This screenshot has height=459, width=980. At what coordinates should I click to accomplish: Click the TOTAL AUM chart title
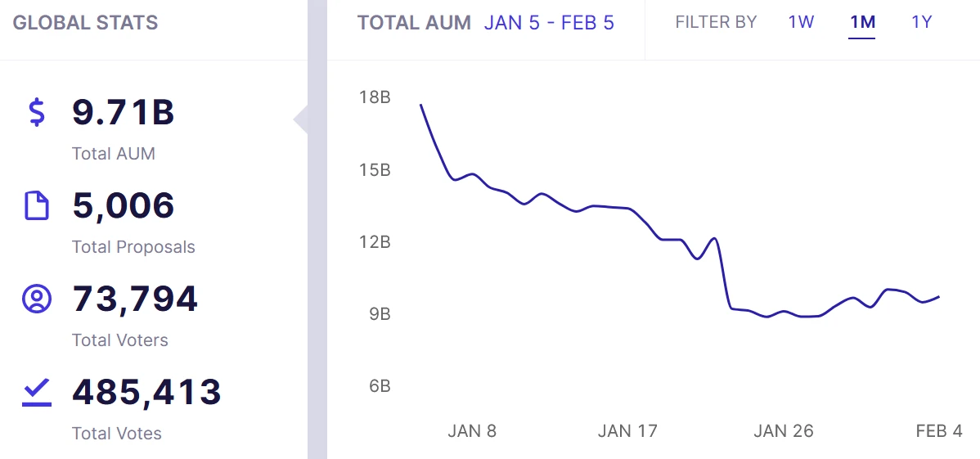(414, 23)
